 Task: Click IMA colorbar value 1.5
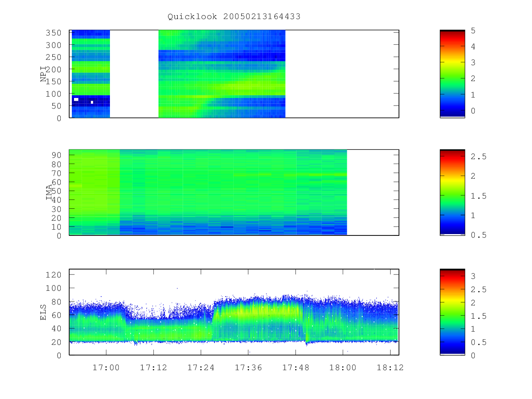478,196
